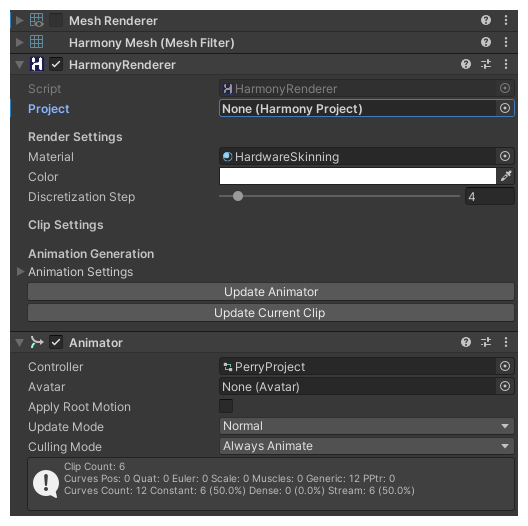
Task: Click the Update Current Clip button
Action: pos(271,313)
